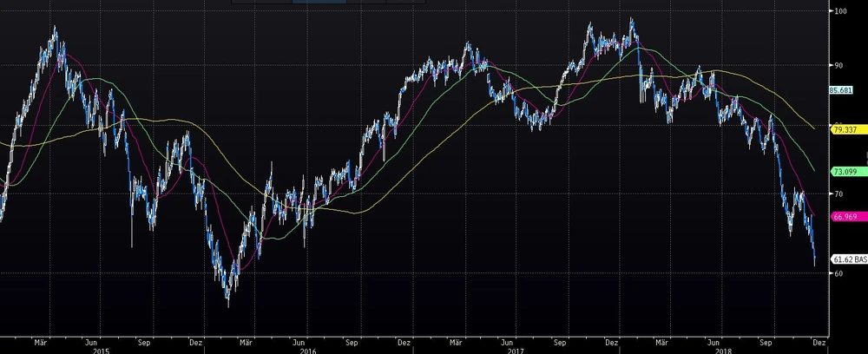The height and width of the screenshot is (354, 868).
Task: Click the 61.62 BAS last price label
Action: coord(849,259)
